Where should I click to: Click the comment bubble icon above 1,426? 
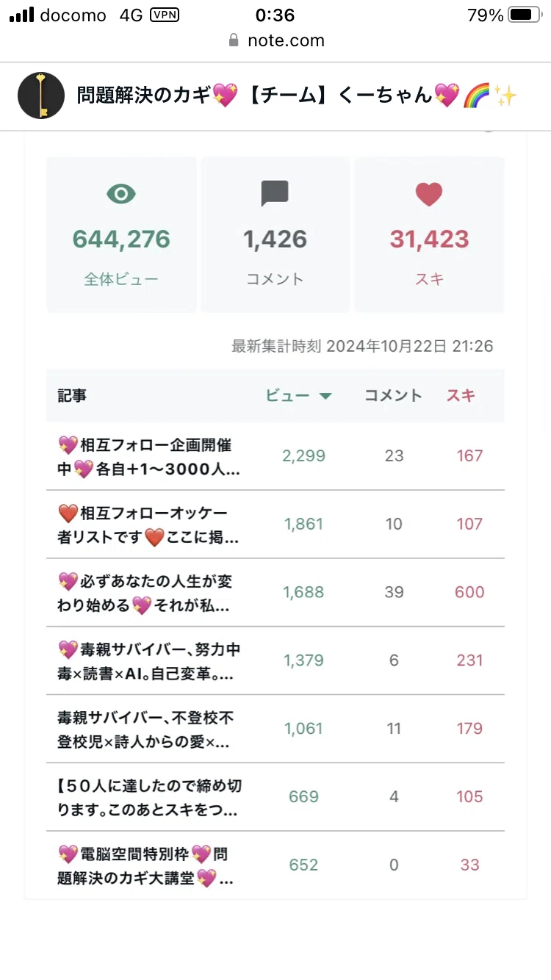coord(275,194)
